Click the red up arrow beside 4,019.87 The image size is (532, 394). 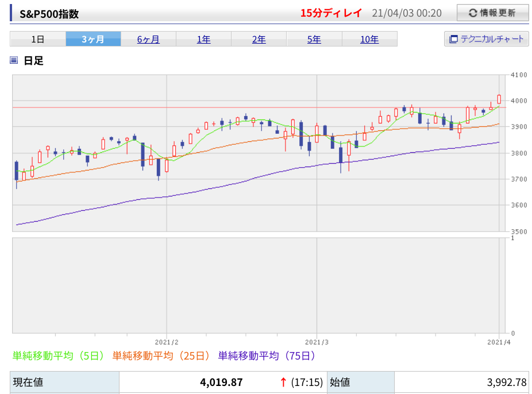(283, 383)
